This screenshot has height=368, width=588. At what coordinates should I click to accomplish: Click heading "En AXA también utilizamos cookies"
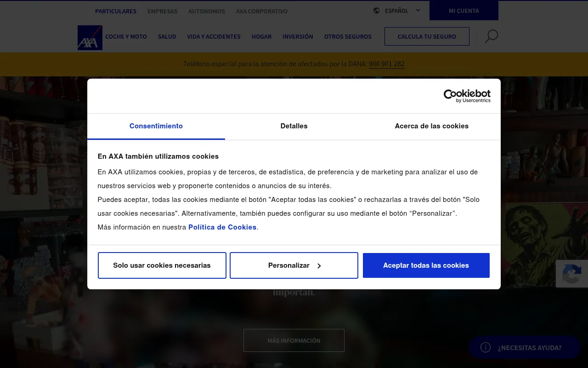pos(158,156)
